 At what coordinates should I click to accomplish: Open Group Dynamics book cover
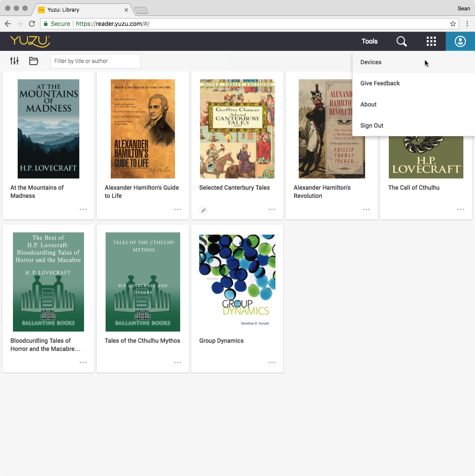click(237, 282)
